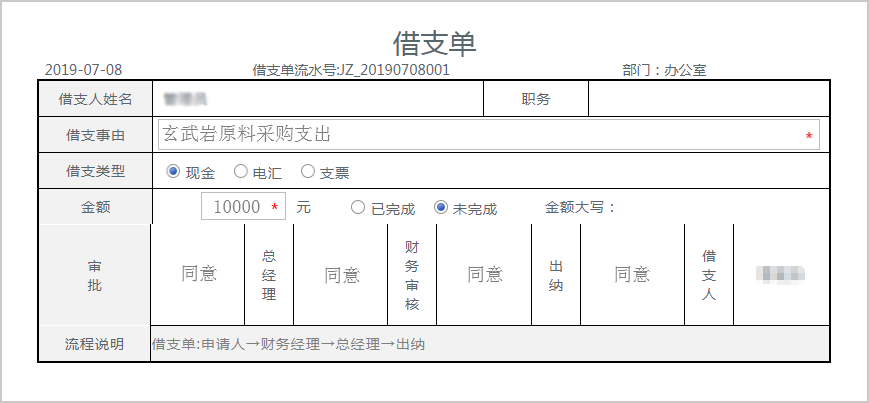869x403 pixels.
Task: Click the 借支类型 label cell
Action: click(x=95, y=171)
